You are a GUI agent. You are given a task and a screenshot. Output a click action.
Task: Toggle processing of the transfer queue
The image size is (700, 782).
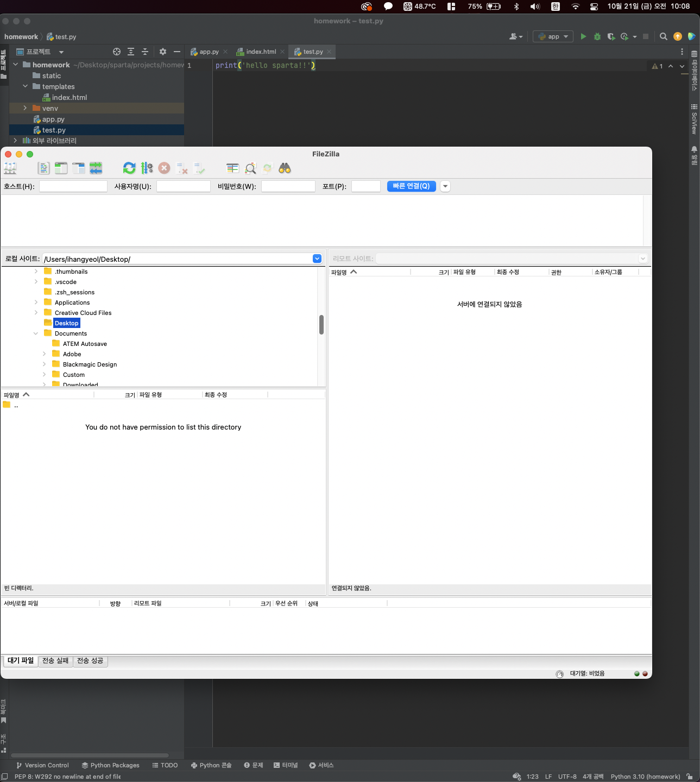[147, 168]
